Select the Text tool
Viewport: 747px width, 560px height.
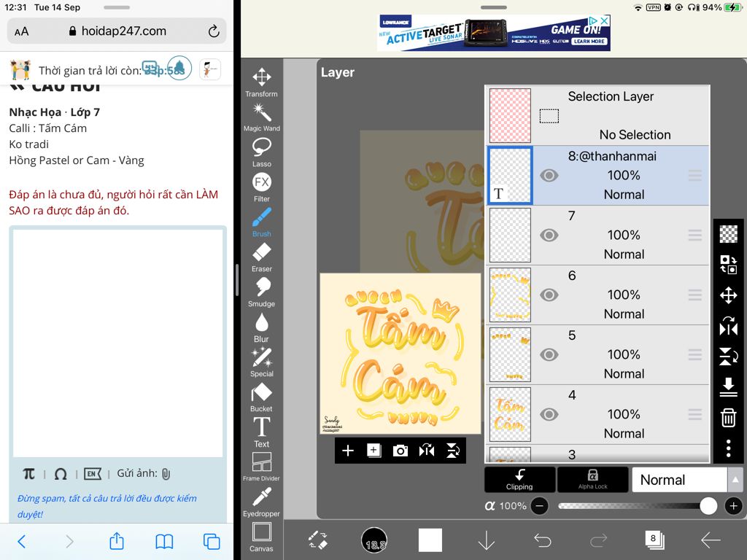coord(262,432)
